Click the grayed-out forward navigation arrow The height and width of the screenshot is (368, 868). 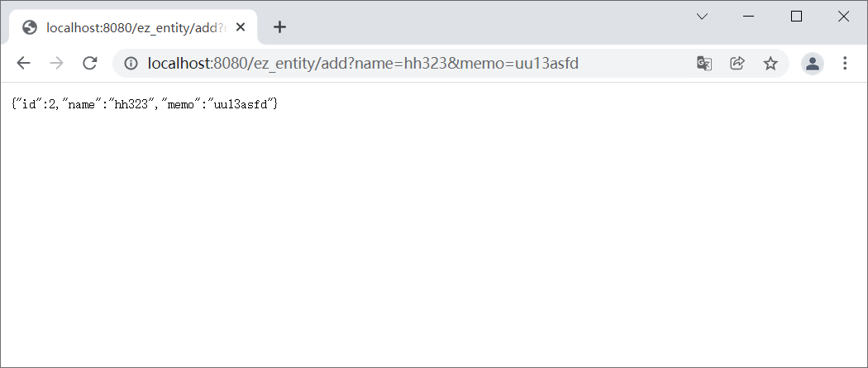[x=56, y=63]
